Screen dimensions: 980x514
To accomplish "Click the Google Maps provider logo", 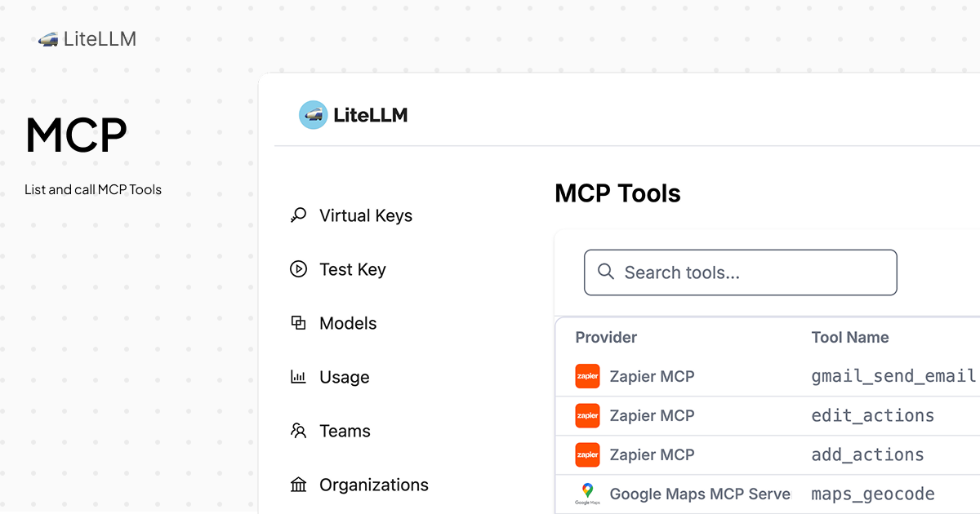I will tap(587, 493).
